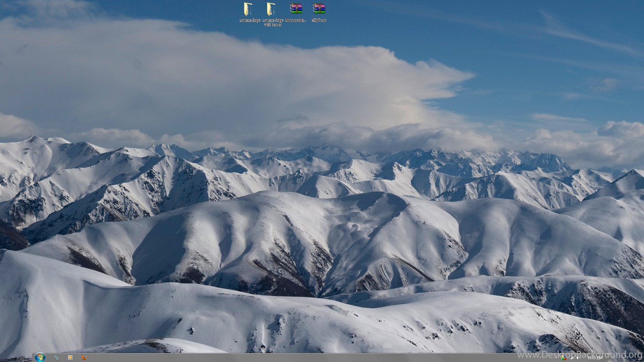Viewport: 644px width, 362px height.
Task: Click the 'Unloopable...' file name label
Action: coord(296,20)
